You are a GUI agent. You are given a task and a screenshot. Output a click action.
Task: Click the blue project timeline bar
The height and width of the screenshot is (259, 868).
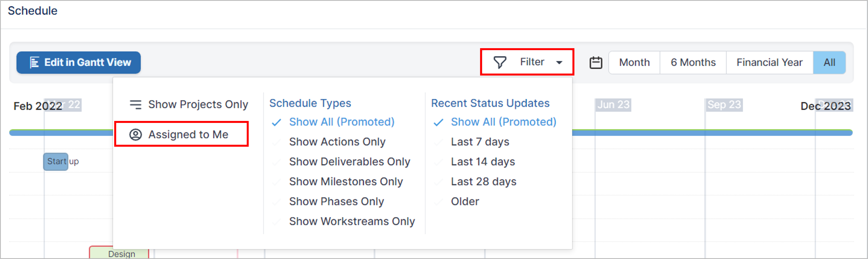tap(712, 133)
